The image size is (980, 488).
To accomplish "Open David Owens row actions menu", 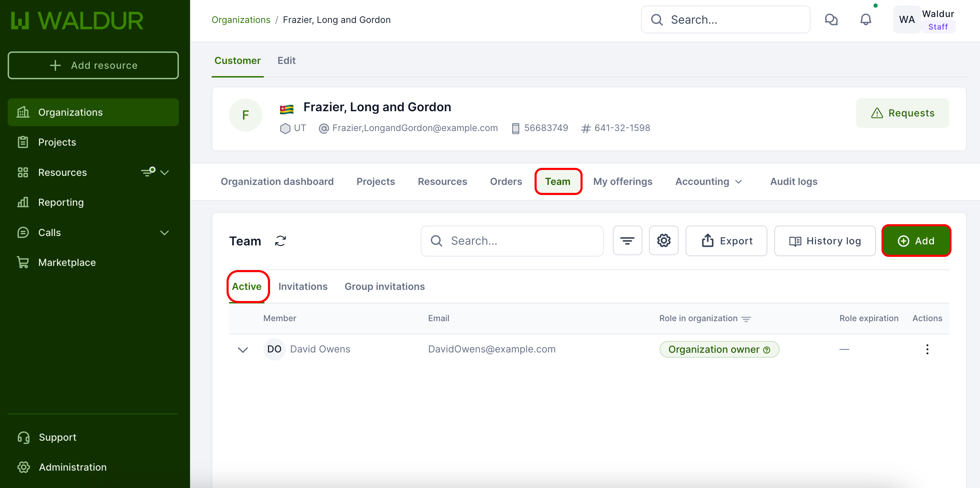I will coord(927,349).
